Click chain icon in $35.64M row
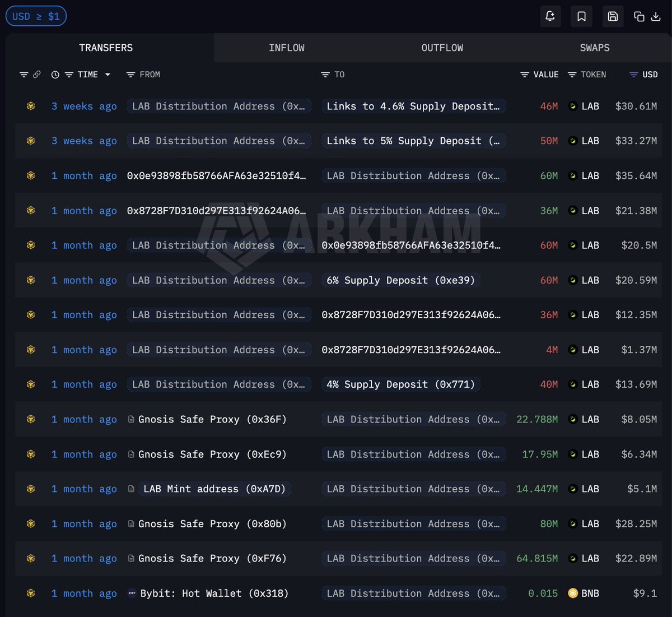 coord(31,175)
